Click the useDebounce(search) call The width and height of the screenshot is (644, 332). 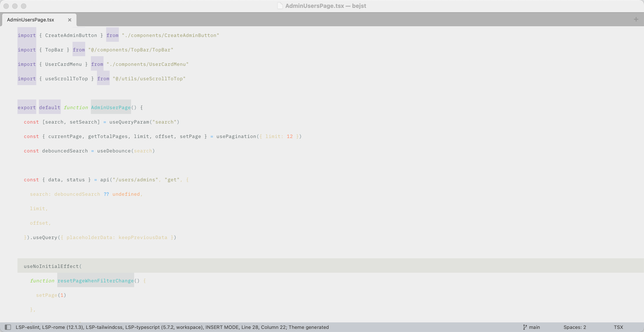126,151
